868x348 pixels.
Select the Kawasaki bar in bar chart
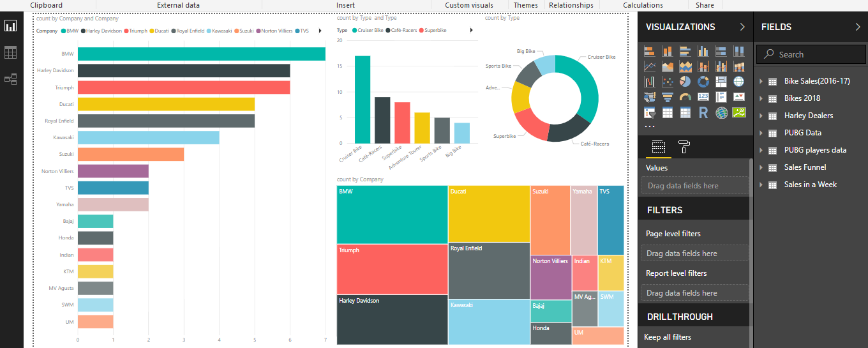[149, 137]
